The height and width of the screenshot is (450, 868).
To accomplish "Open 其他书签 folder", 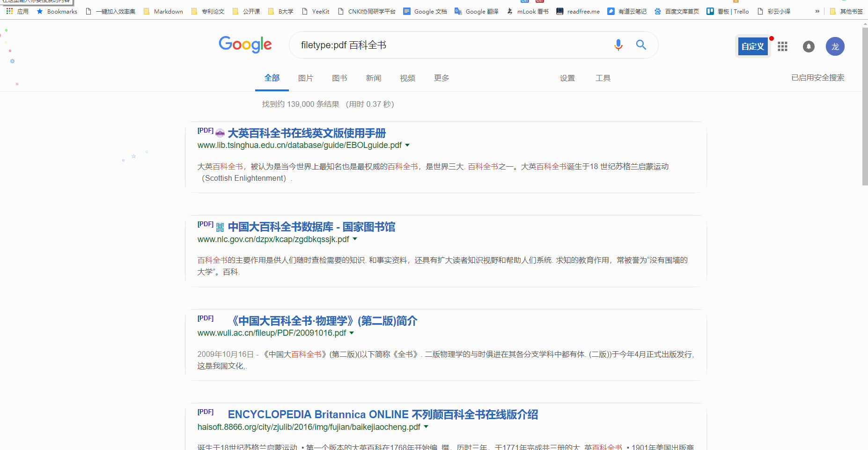I will [x=846, y=11].
